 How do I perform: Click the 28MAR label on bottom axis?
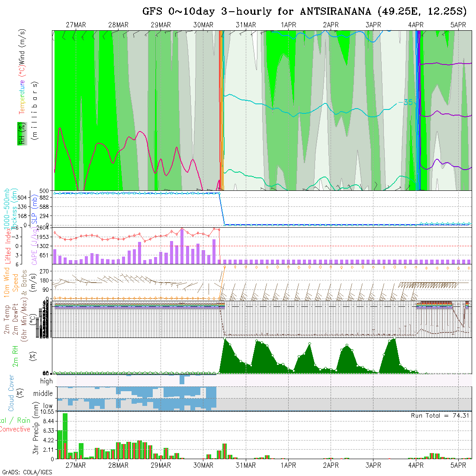tap(118, 465)
